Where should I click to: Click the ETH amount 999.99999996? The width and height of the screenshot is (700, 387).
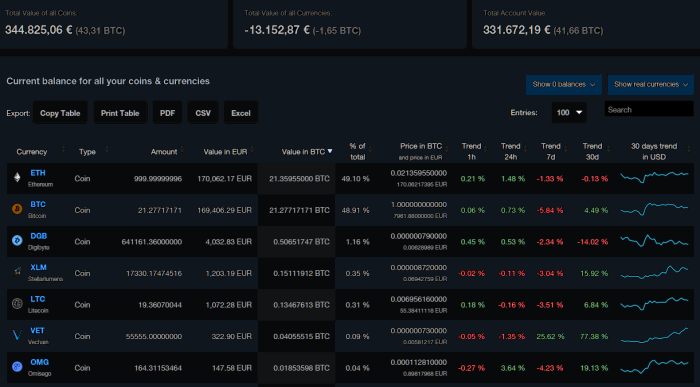pos(158,179)
